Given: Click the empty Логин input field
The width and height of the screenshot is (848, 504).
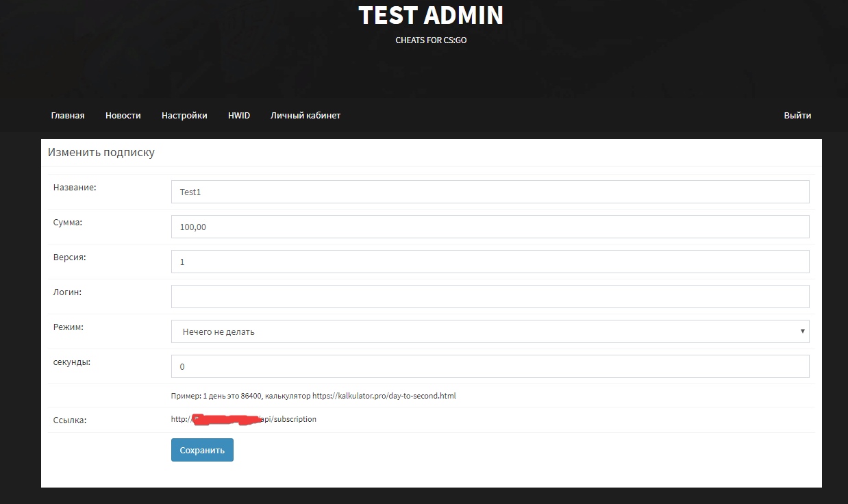Looking at the screenshot, I should pos(490,297).
